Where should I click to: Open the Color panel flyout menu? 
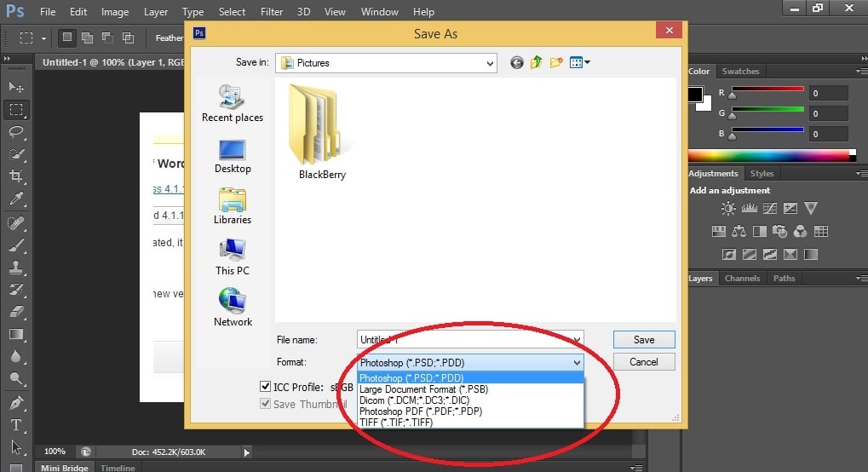click(x=861, y=71)
